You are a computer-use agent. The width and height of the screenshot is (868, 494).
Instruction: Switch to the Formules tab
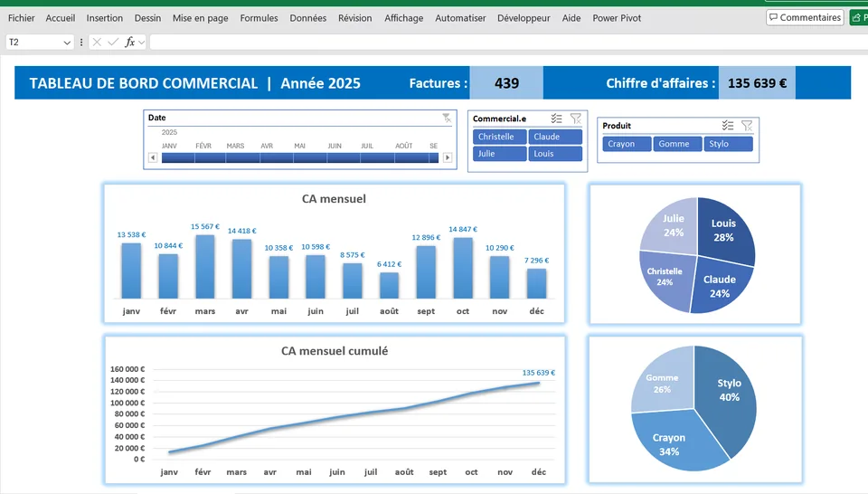coord(259,18)
